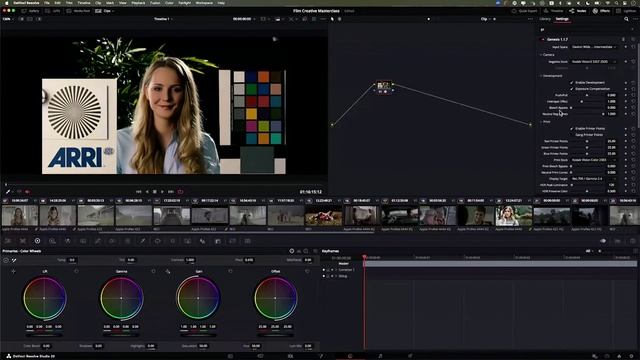Toggle Enable Printer Points checkbox
The image size is (640, 360).
(572, 129)
